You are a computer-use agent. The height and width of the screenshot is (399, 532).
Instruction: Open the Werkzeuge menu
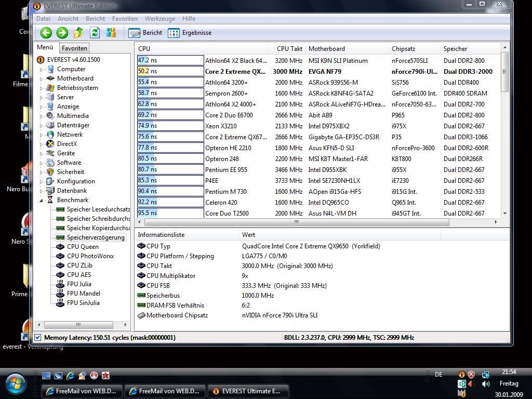[160, 19]
